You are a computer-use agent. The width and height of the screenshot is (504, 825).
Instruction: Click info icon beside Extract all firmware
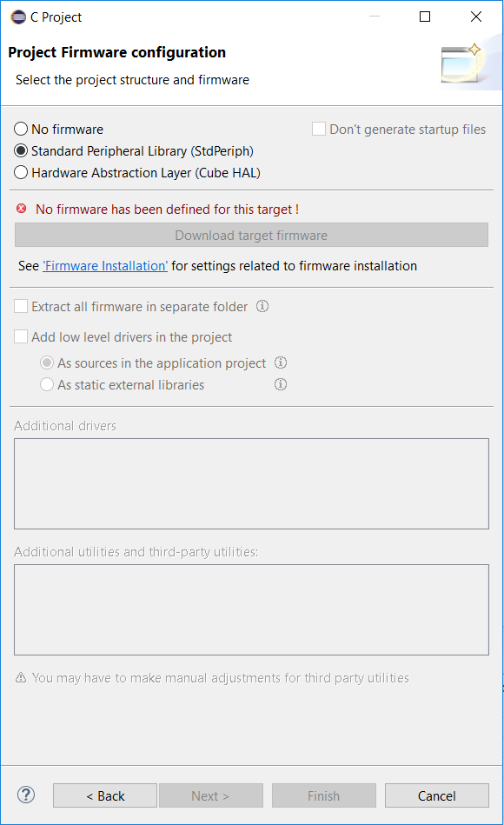262,306
